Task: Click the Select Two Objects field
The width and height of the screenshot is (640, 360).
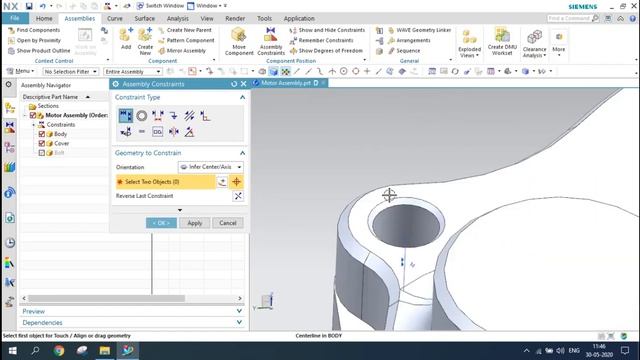Action: point(165,182)
